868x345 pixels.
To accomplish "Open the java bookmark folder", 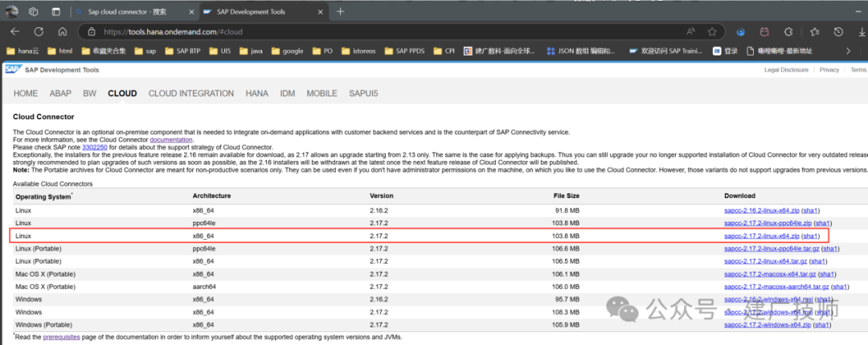I will pos(251,51).
